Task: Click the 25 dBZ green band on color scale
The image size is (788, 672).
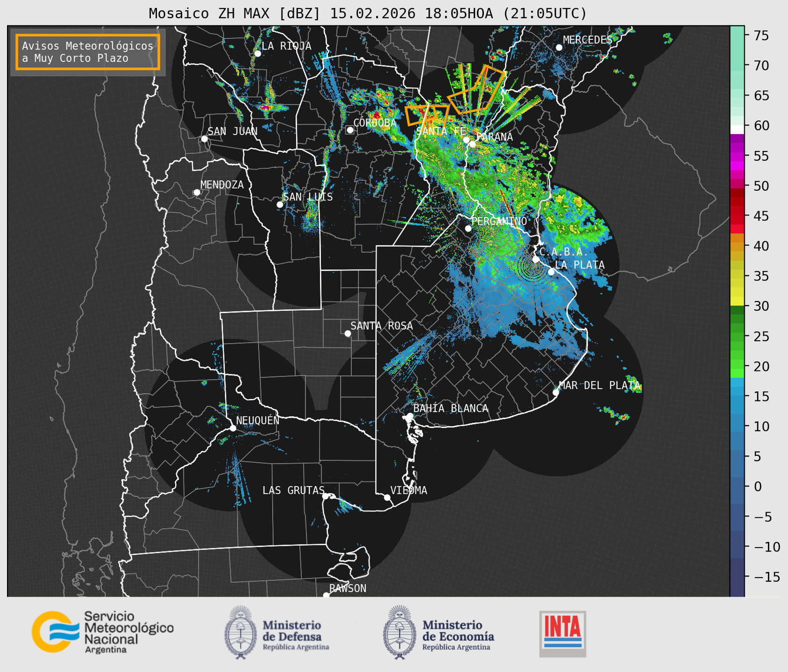Action: click(737, 336)
